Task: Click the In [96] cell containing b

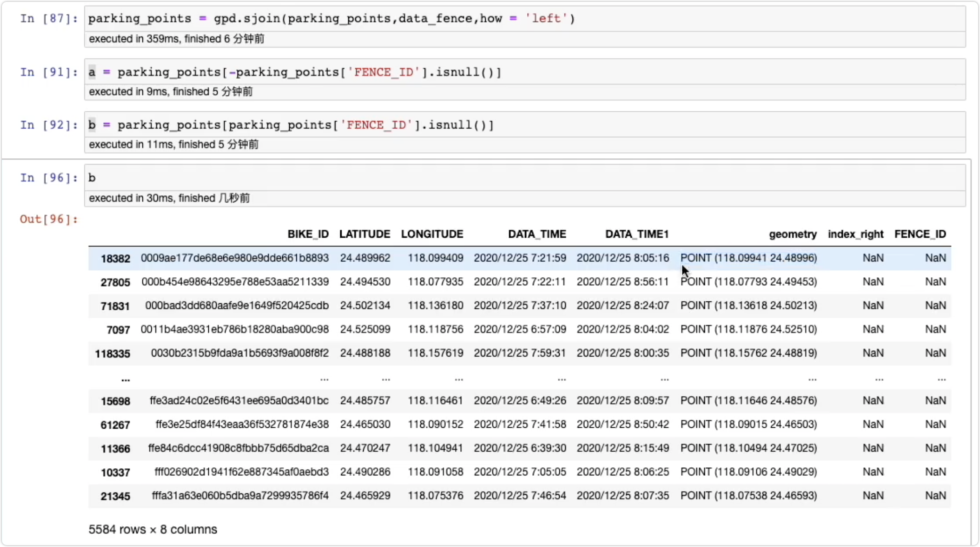Action: [x=525, y=178]
